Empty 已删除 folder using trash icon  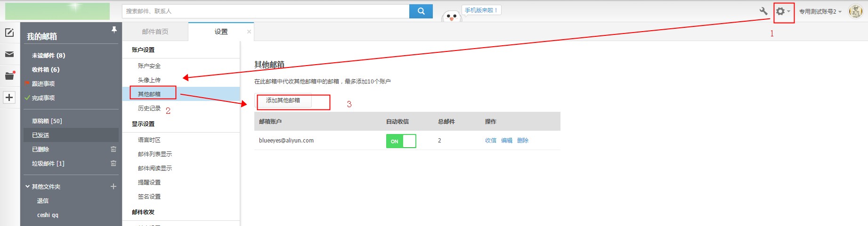pyautogui.click(x=113, y=149)
